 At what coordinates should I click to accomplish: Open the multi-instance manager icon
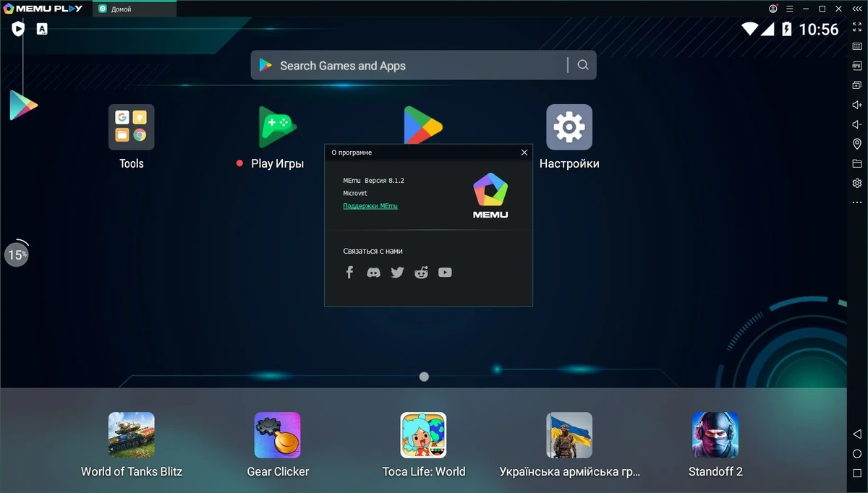857,85
